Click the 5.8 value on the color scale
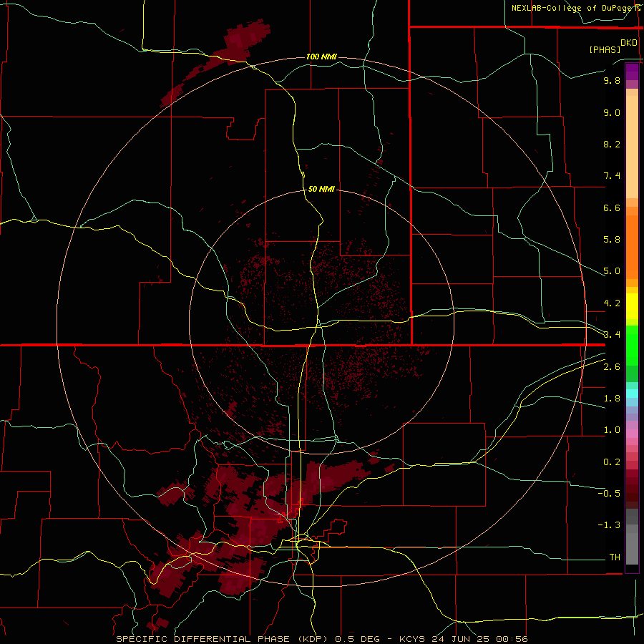This screenshot has height=644, width=644. (612, 240)
